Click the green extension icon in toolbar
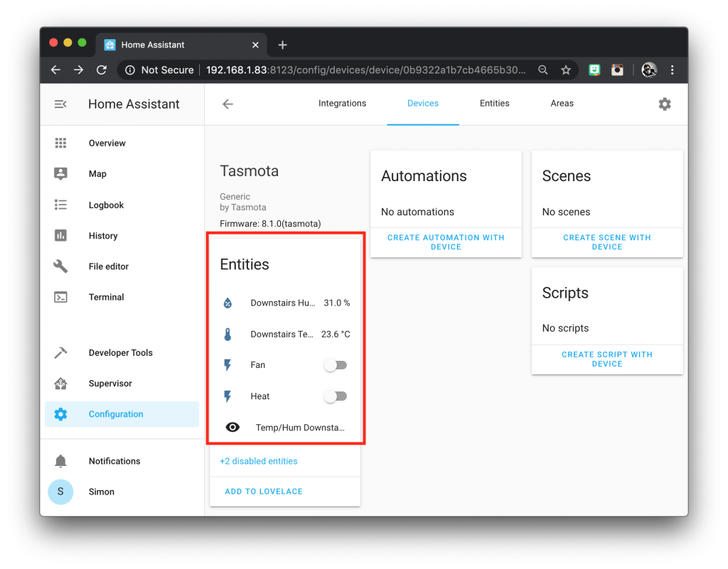728x569 pixels. (x=594, y=70)
